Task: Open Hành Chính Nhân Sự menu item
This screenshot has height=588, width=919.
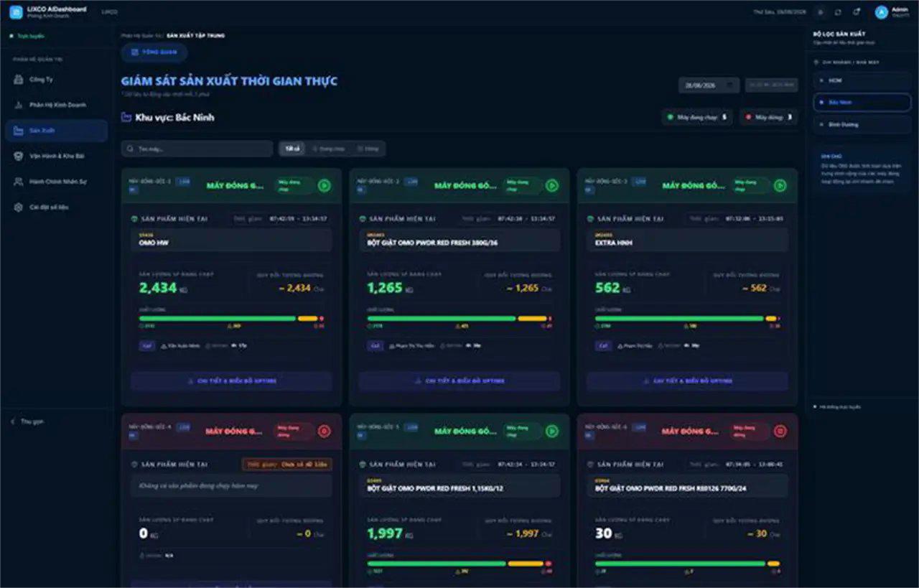Action: coord(56,182)
